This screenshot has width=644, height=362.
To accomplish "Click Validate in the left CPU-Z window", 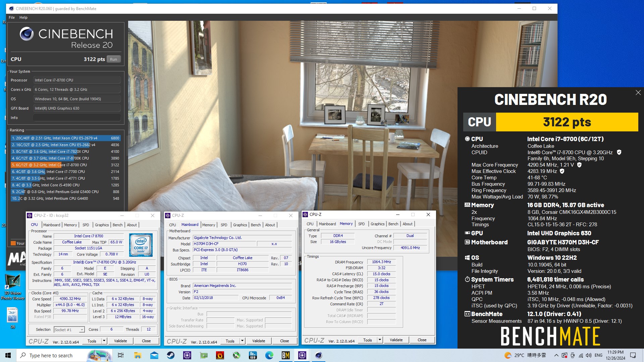I will tap(120, 341).
